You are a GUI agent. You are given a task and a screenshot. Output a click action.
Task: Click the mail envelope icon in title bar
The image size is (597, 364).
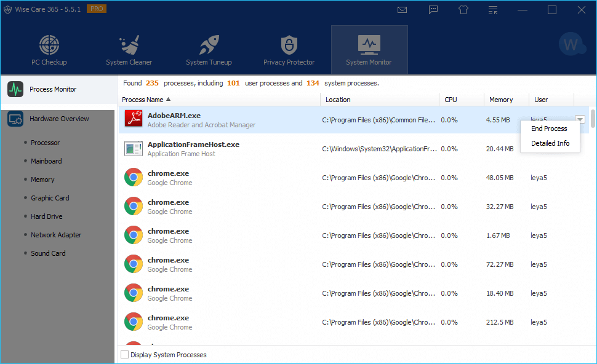click(x=402, y=10)
